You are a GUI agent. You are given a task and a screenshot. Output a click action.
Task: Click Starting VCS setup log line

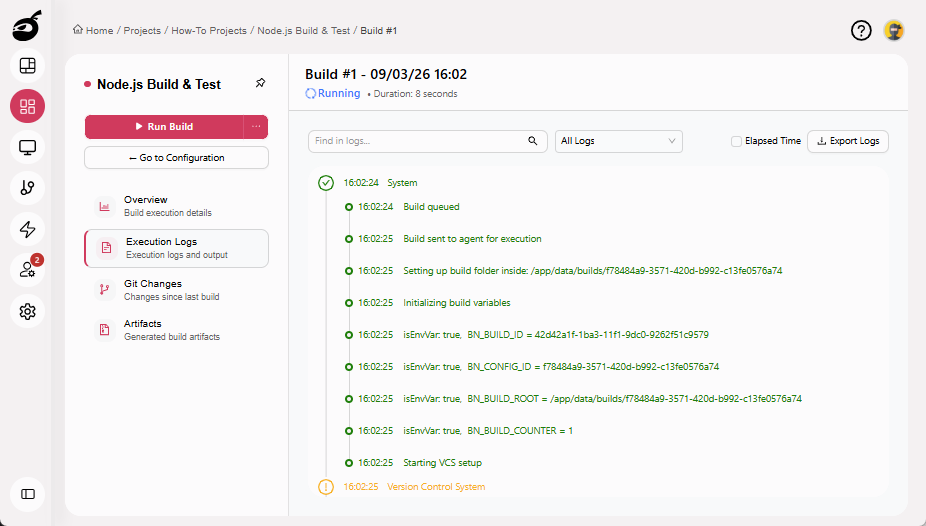pyautogui.click(x=442, y=462)
